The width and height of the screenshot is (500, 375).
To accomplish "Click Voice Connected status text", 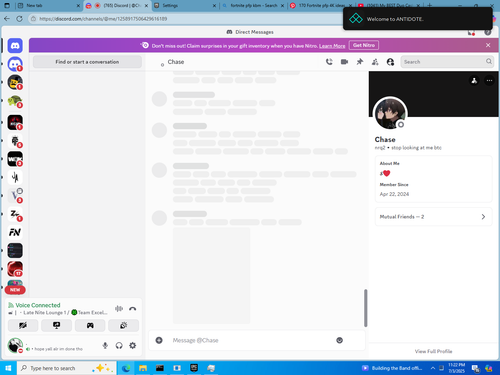I will point(38,305).
